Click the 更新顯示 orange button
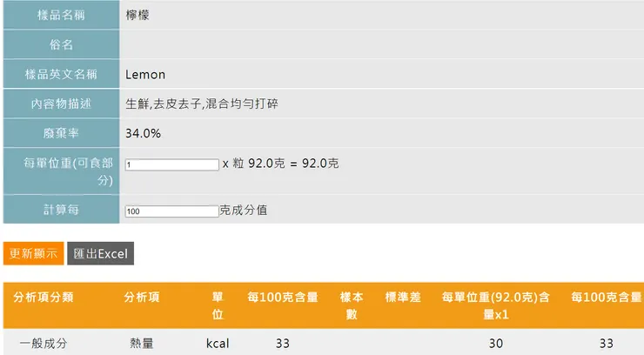This screenshot has width=644, height=355. point(33,253)
